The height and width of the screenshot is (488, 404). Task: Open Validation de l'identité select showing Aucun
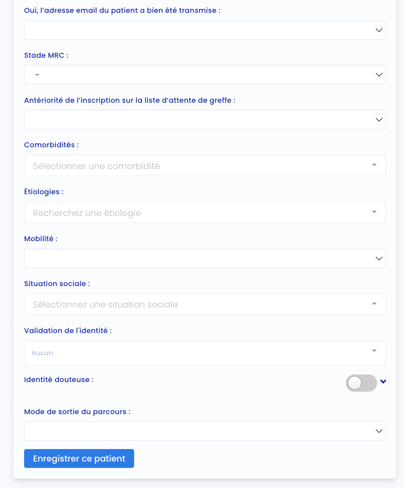point(205,353)
